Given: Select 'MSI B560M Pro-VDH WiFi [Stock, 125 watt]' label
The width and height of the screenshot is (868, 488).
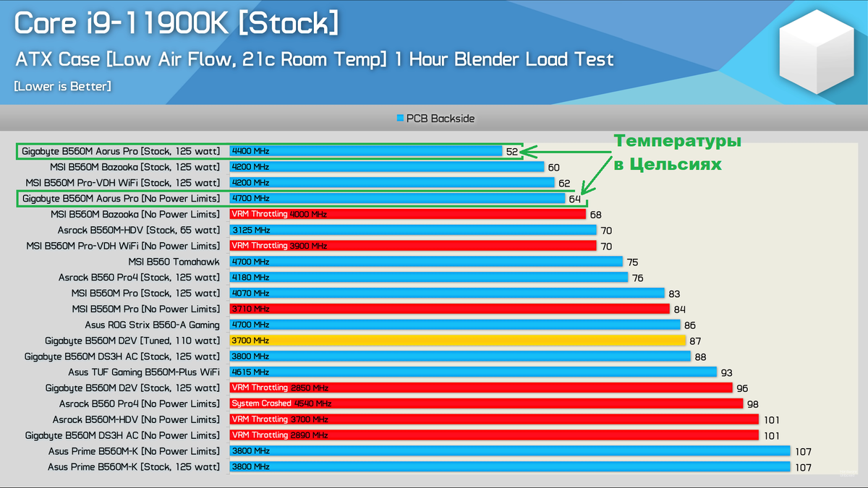Looking at the screenshot, I should point(123,183).
